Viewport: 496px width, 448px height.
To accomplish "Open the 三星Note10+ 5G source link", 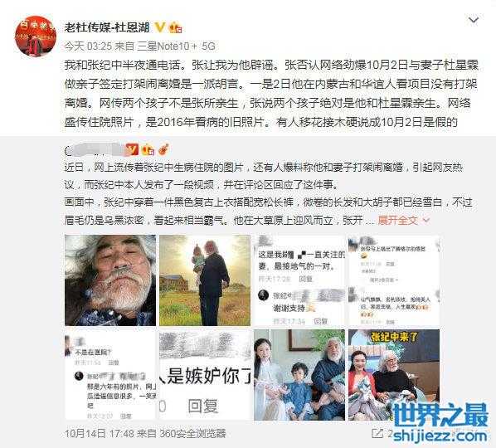I will (x=177, y=46).
